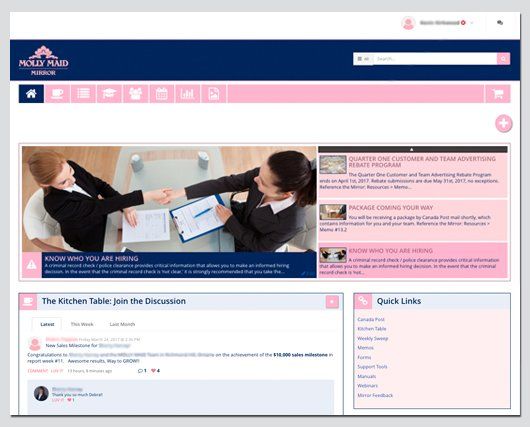Click the comment count bubble icon
Screen dimensions: 530x427
click(x=140, y=371)
